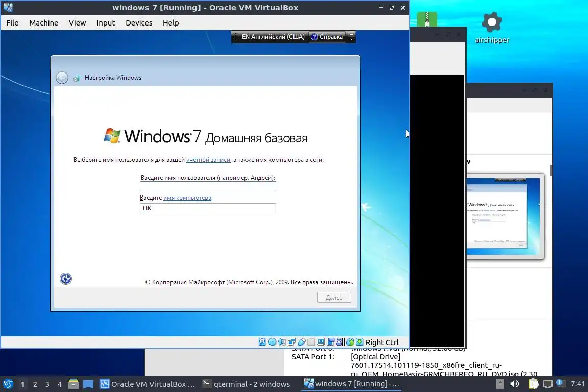Click the recording status icon
The width and height of the screenshot is (588, 392).
pyautogui.click(x=330, y=342)
